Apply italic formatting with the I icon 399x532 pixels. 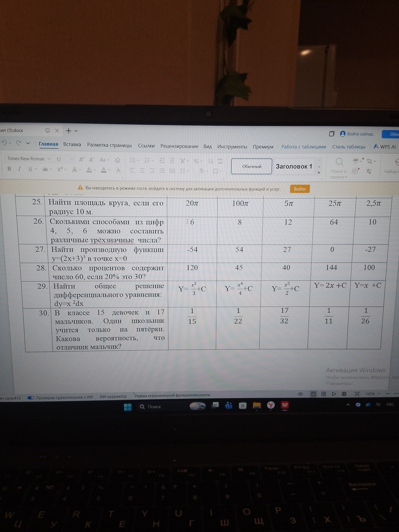point(19,169)
